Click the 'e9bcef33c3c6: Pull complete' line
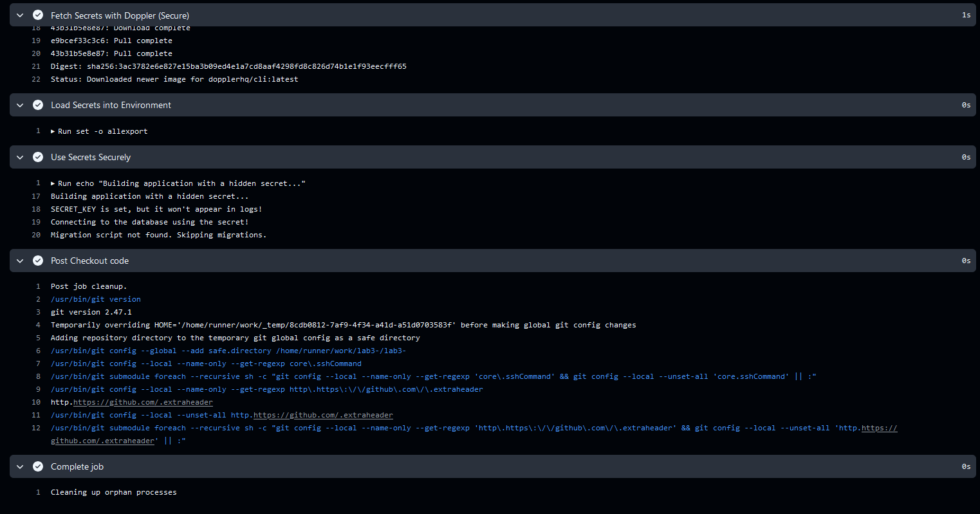This screenshot has height=514, width=980. [111, 41]
